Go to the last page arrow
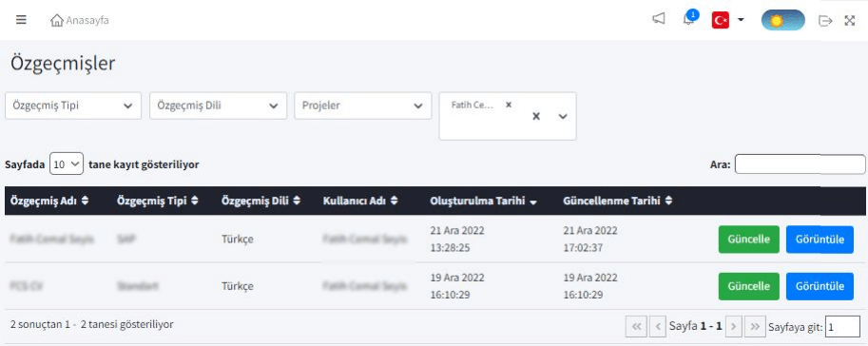The image size is (868, 346). pyautogui.click(x=755, y=327)
